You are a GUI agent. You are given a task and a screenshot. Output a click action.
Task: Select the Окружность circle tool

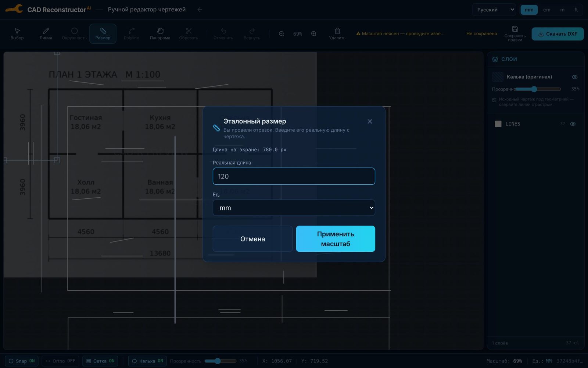(x=74, y=33)
